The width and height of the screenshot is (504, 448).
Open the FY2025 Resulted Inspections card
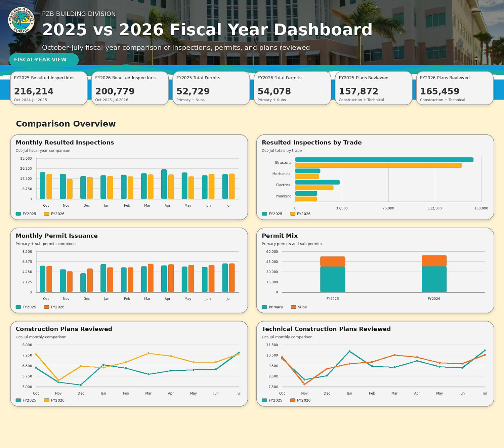click(49, 88)
